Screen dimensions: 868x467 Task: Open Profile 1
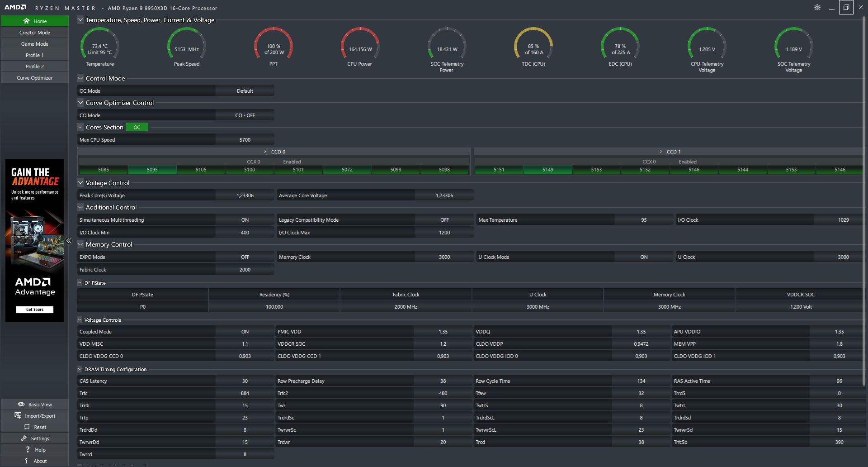35,55
